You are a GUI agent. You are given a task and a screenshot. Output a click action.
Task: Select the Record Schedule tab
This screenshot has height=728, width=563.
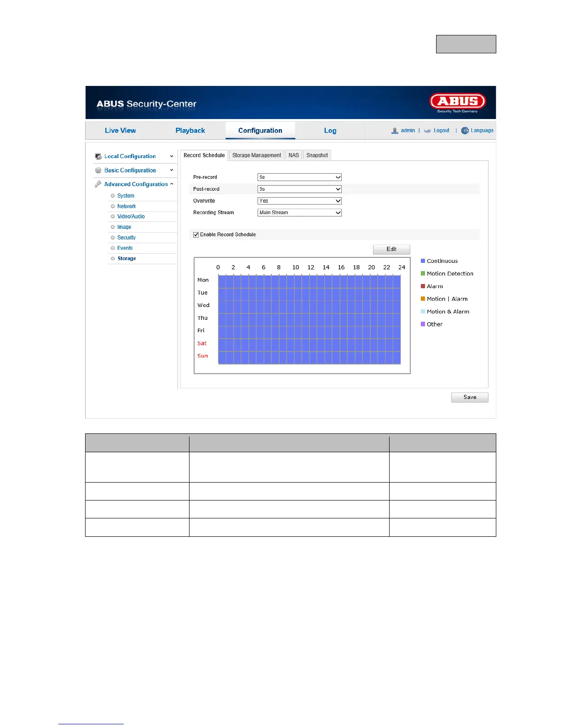[204, 155]
